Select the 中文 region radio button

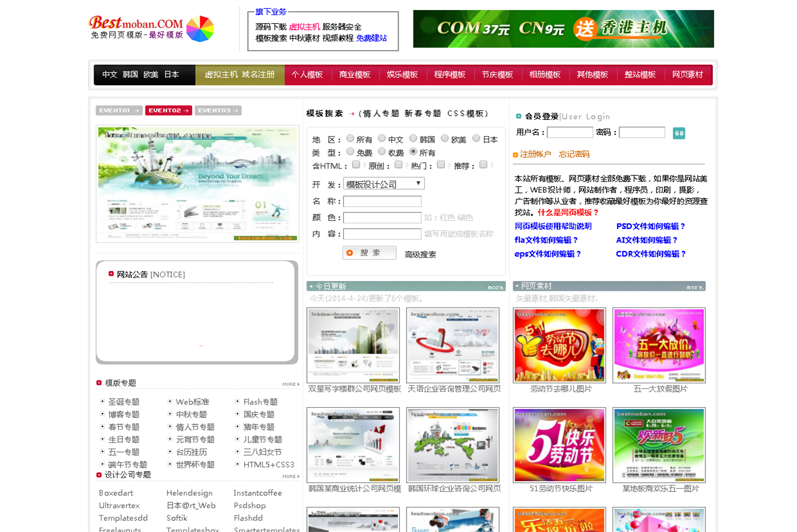pos(382,139)
